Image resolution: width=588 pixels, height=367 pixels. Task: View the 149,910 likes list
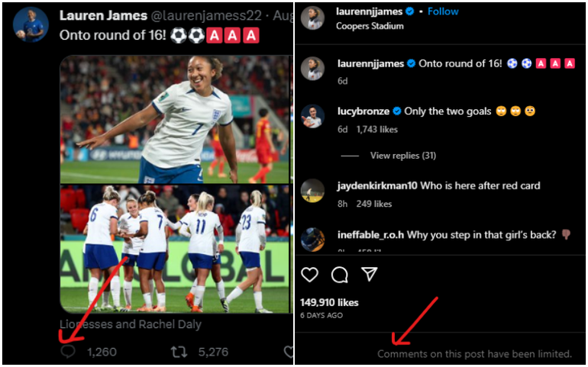coord(329,302)
